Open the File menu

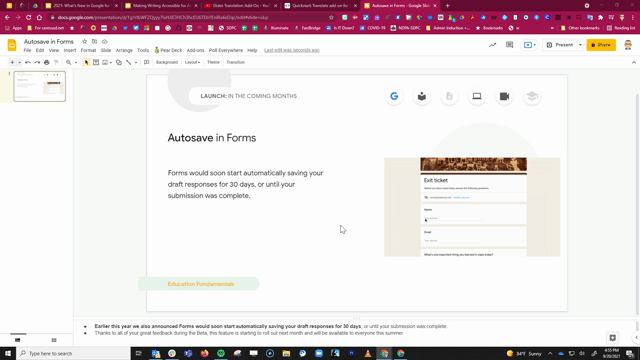click(x=27, y=50)
